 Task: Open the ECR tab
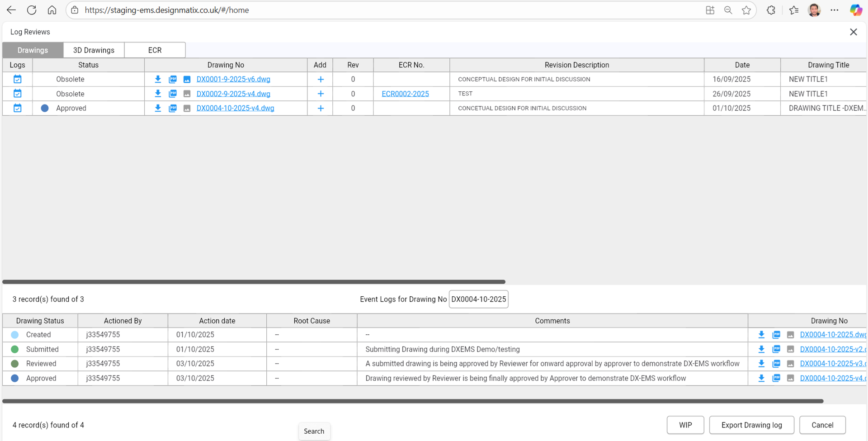point(155,50)
